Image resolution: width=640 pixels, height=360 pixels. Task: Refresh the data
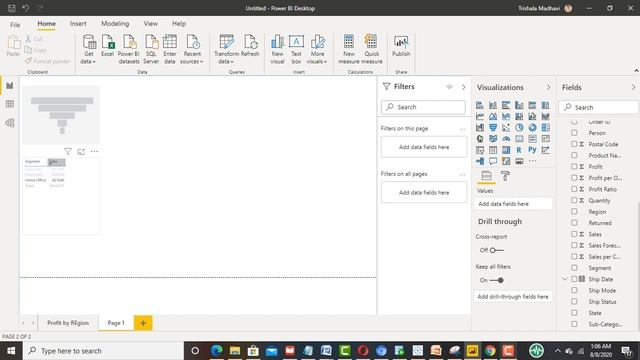click(250, 46)
